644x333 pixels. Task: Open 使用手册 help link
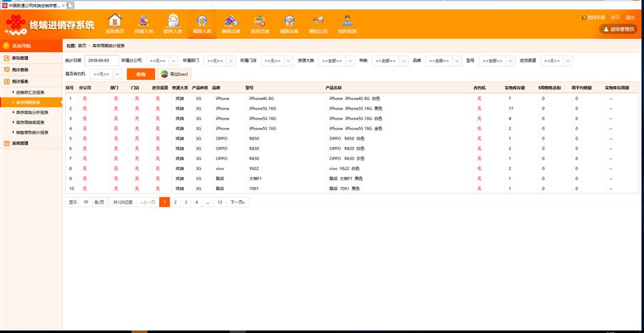click(593, 17)
